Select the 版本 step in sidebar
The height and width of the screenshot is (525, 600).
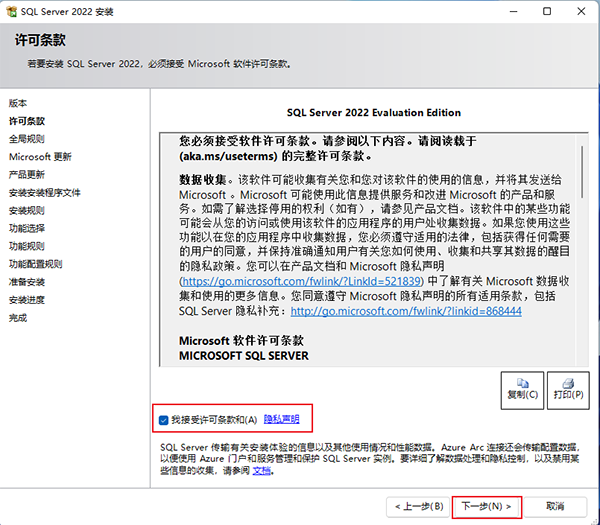(x=18, y=103)
